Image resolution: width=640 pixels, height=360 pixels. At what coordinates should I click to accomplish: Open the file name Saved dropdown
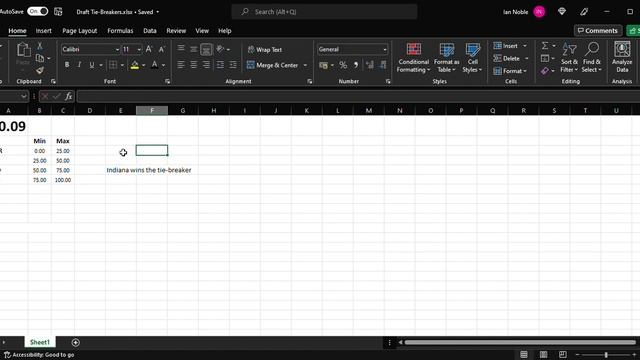(158, 12)
